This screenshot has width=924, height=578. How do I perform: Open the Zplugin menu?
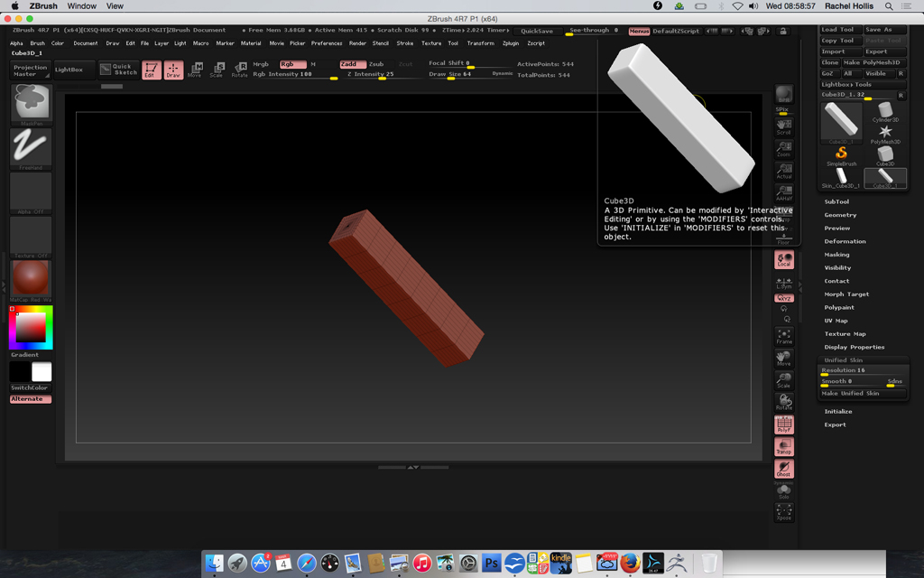[511, 43]
